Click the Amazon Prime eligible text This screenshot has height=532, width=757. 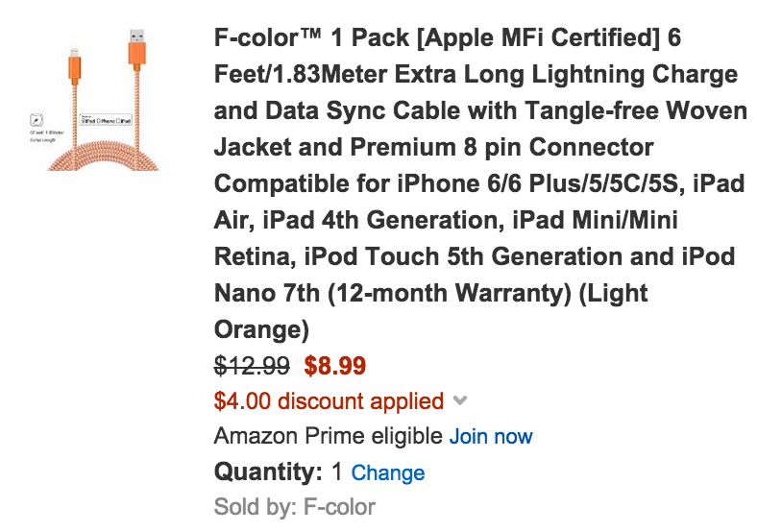point(329,436)
